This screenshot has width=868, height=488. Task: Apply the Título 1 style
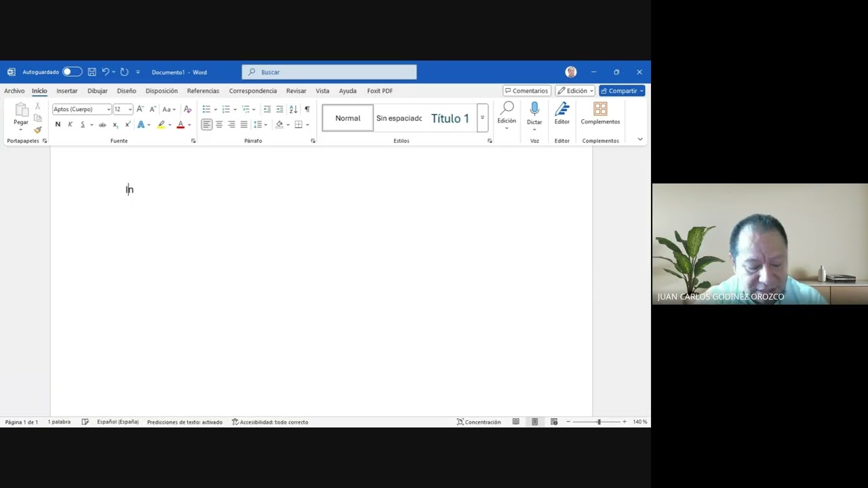tap(450, 118)
